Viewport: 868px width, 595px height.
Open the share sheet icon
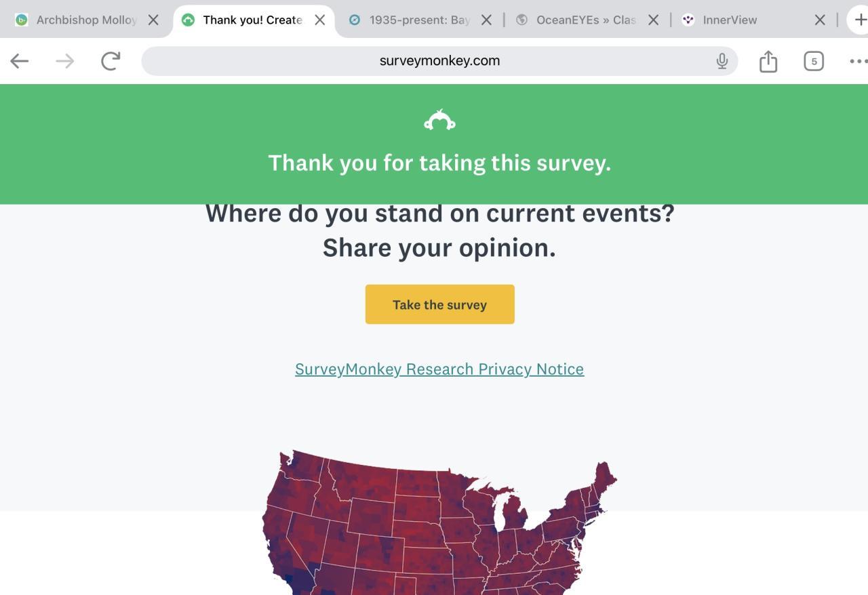coord(768,61)
